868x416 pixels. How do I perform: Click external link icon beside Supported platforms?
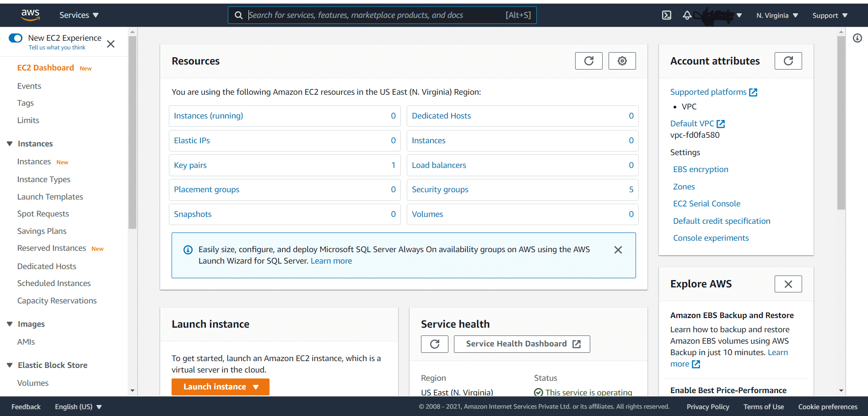point(753,92)
